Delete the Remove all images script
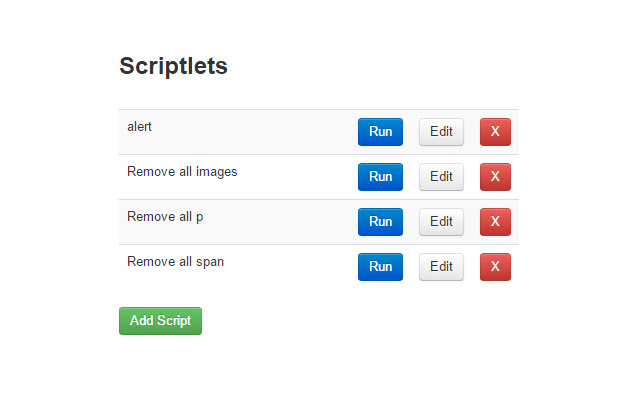The width and height of the screenshot is (640, 400). tap(495, 177)
